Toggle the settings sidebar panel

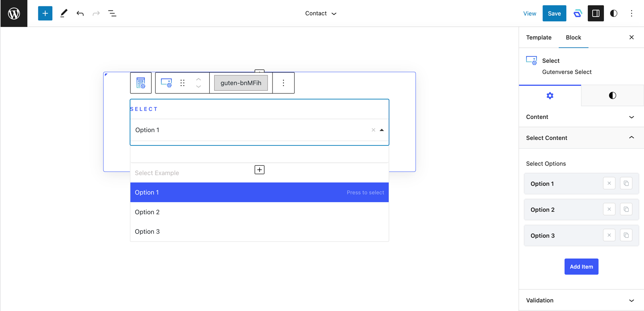point(596,13)
